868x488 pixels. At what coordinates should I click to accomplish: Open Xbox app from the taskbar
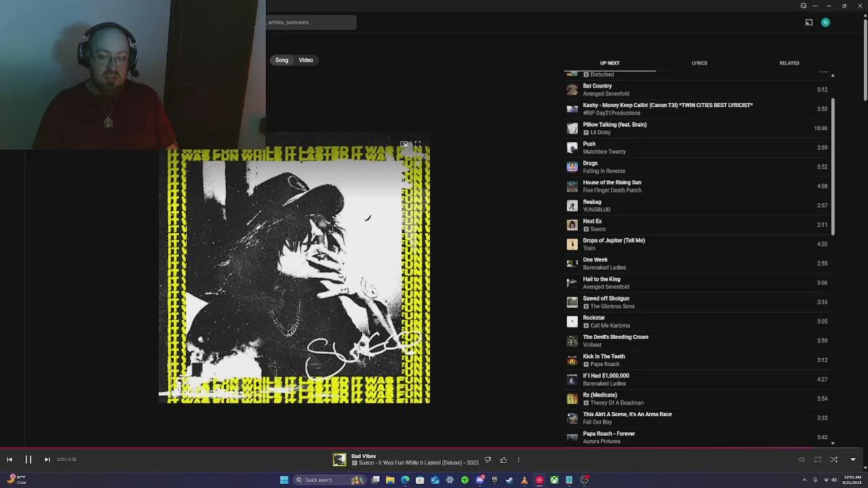coord(554,480)
